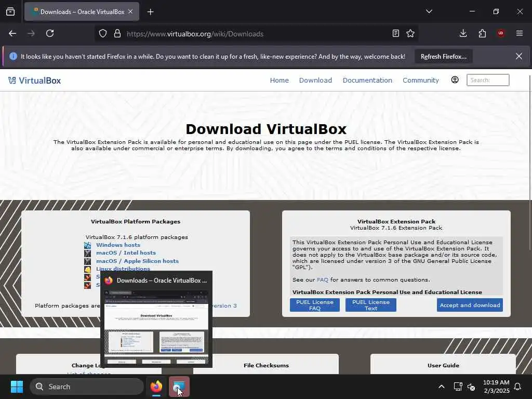Open the Download navigation item
The image size is (532, 399).
[315, 81]
